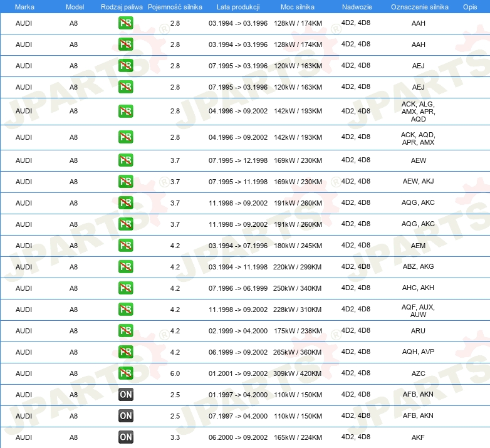Click the Moc silnika column header
The image size is (490, 448).
298,6
